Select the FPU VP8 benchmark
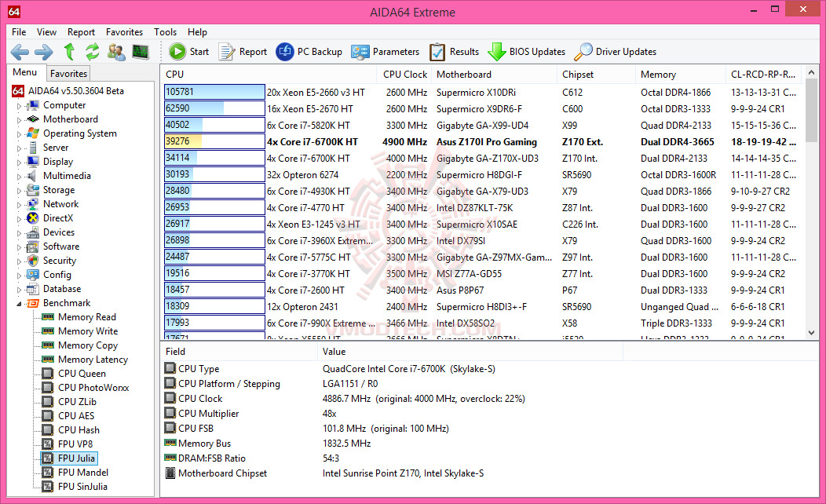The image size is (826, 504). [x=75, y=444]
